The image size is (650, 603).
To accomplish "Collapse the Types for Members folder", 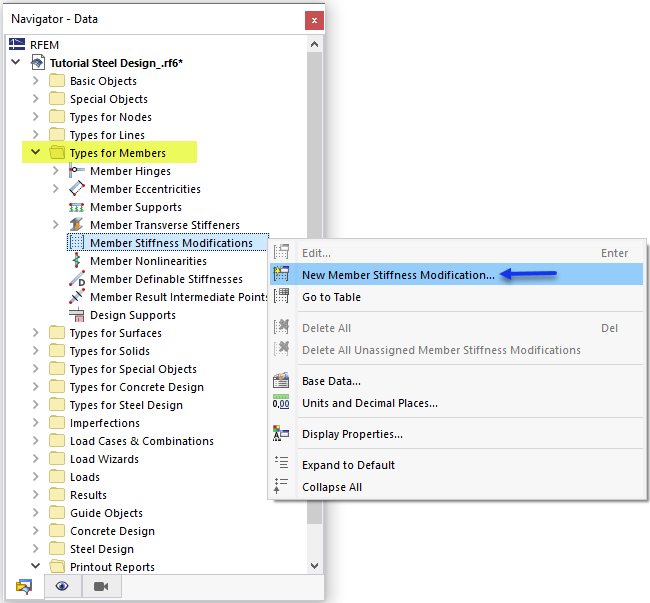I will click(36, 152).
